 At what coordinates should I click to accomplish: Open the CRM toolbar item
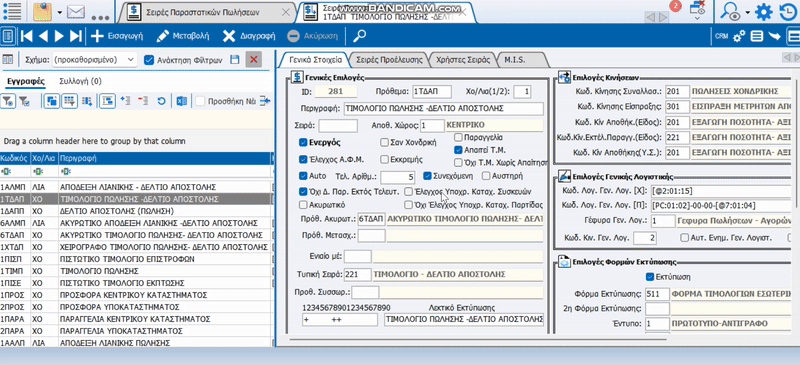(x=721, y=36)
